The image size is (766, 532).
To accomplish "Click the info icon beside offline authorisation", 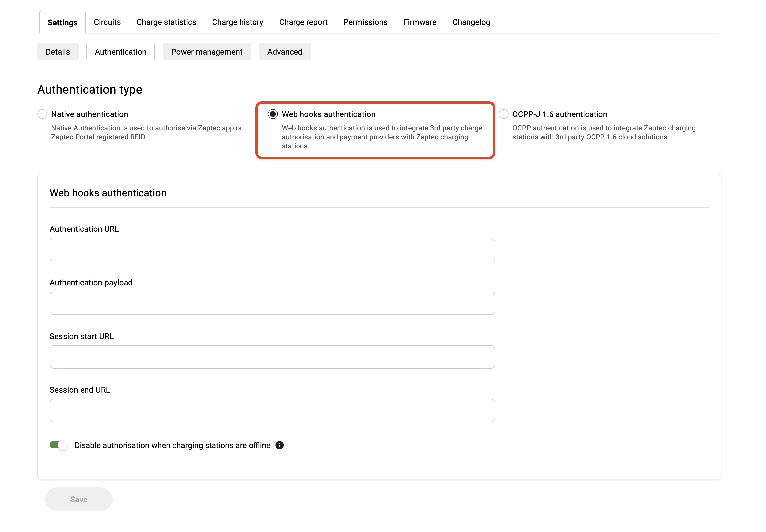I will pyautogui.click(x=279, y=445).
